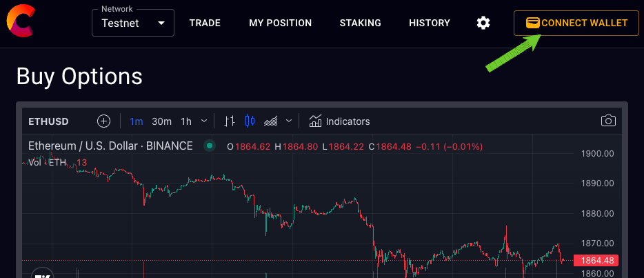Take a chart snapshot with camera icon
This screenshot has width=644, height=278.
(x=608, y=121)
